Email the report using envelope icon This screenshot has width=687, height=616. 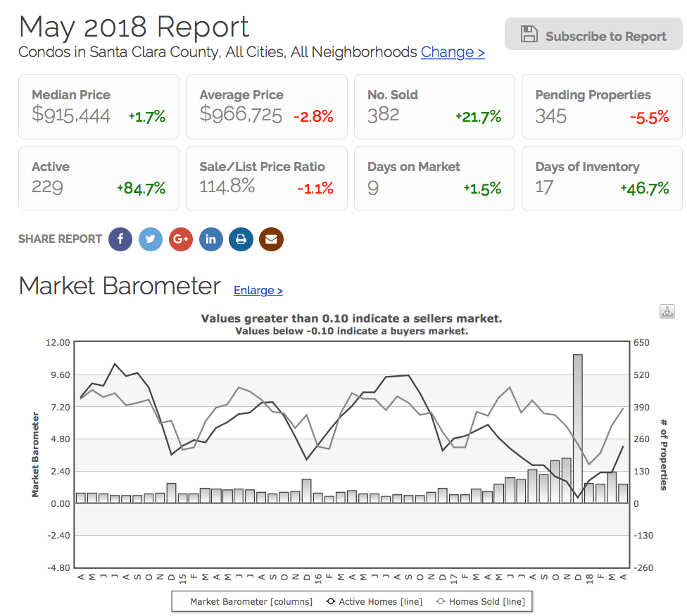[271, 239]
